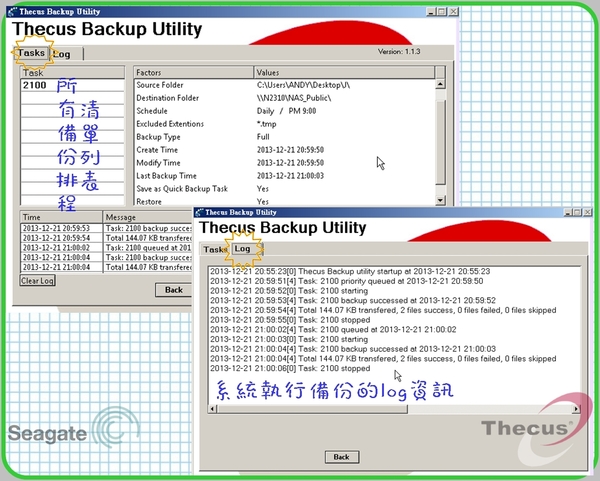
Task: Select the Last Backup Time row
Action: point(285,176)
